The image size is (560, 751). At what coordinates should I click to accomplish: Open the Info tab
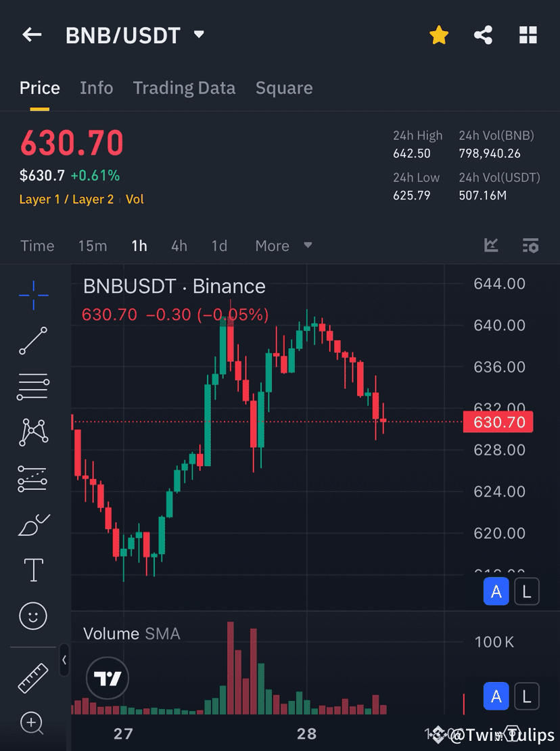click(x=96, y=88)
